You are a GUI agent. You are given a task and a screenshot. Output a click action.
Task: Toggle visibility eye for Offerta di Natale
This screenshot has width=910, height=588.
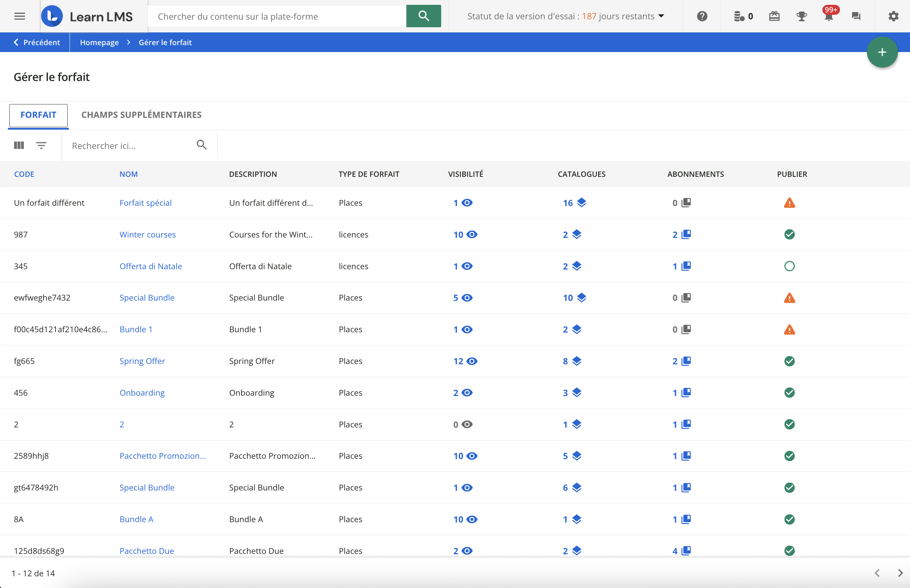click(467, 266)
